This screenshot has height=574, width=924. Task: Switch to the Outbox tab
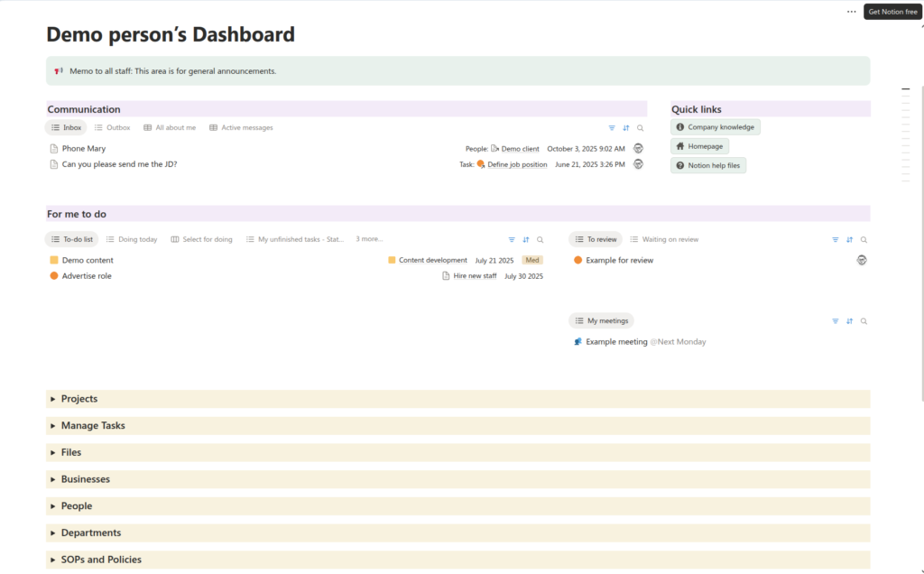113,128
